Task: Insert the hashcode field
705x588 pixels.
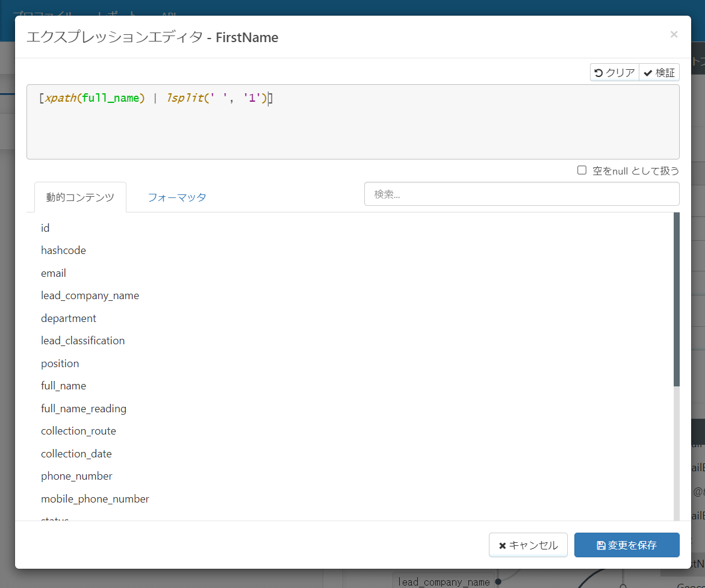Action: [63, 250]
